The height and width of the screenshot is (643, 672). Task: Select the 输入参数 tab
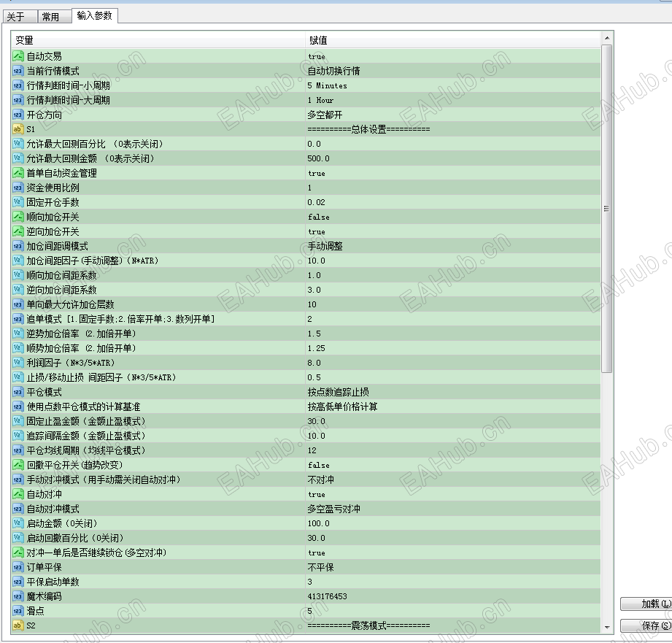[x=94, y=16]
